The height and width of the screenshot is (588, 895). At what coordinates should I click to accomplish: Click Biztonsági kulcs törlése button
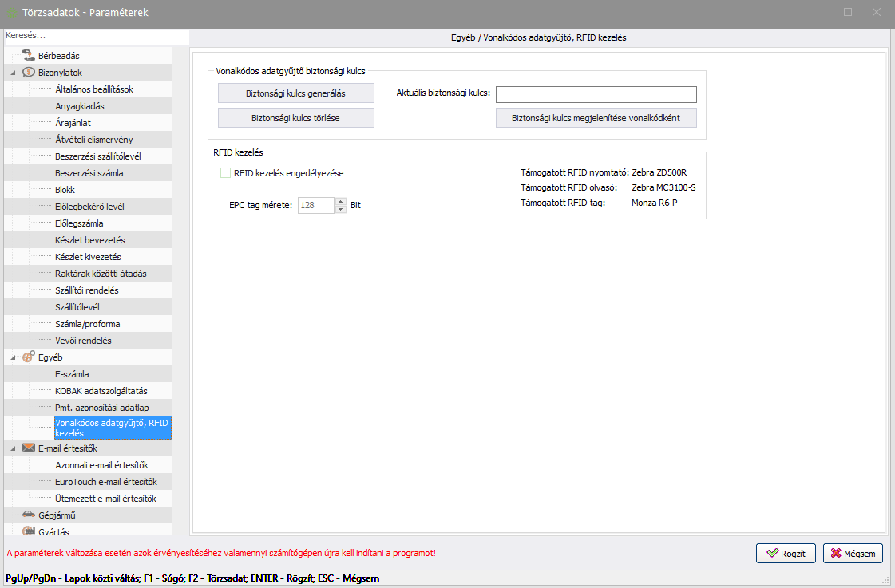pyautogui.click(x=295, y=118)
